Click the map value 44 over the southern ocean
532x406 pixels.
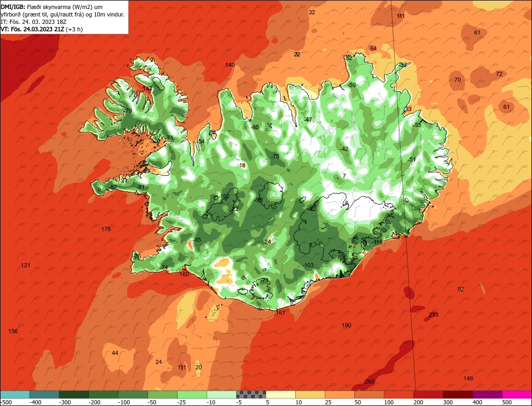click(x=115, y=353)
